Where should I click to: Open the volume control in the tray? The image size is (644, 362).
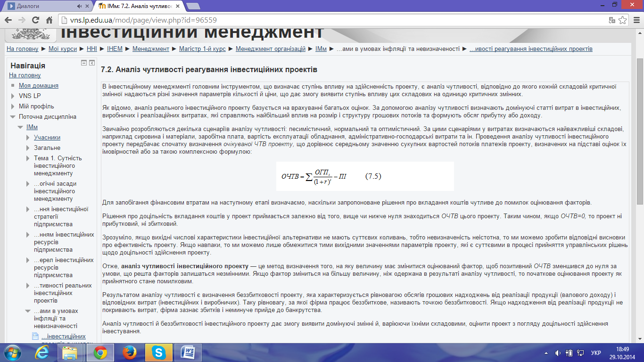coord(558,353)
